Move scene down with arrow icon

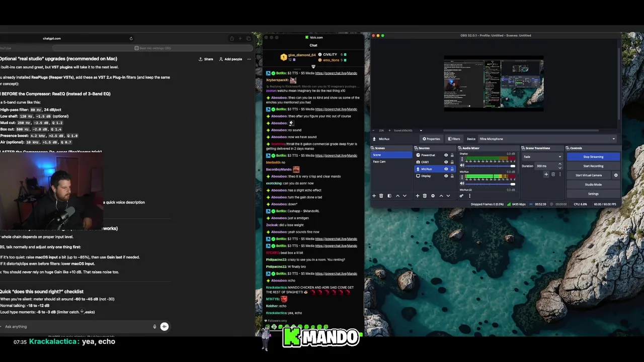[405, 196]
